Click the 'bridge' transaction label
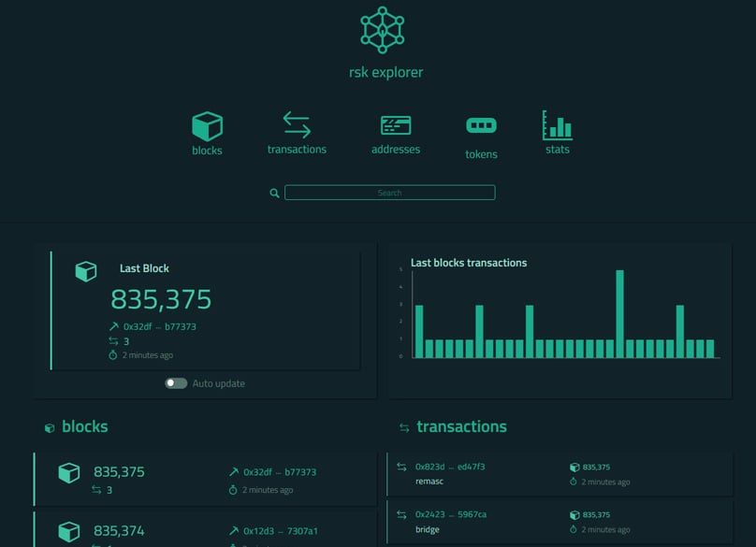756x547 pixels. tap(428, 529)
